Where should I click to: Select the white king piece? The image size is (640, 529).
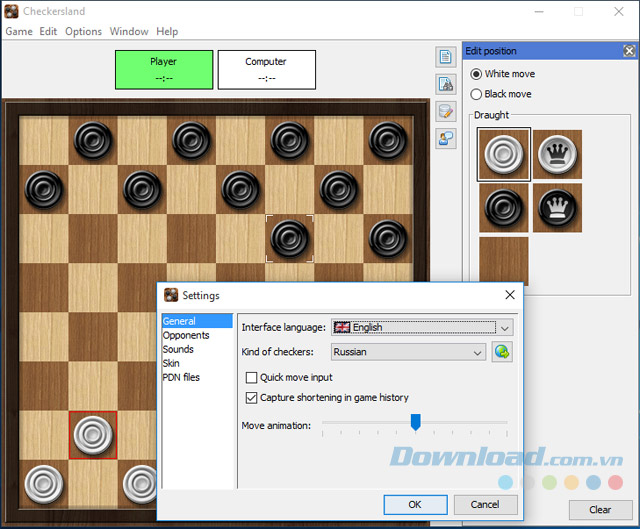pyautogui.click(x=557, y=155)
